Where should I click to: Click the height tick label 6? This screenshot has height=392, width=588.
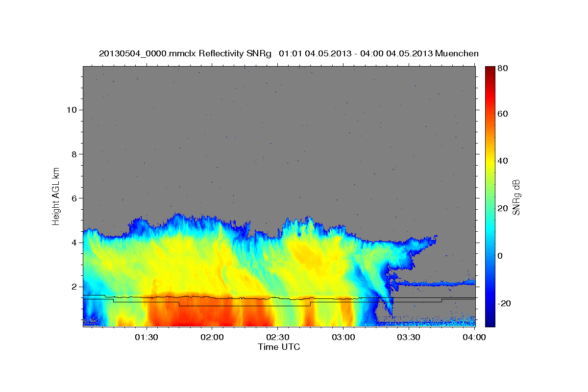[x=73, y=198]
